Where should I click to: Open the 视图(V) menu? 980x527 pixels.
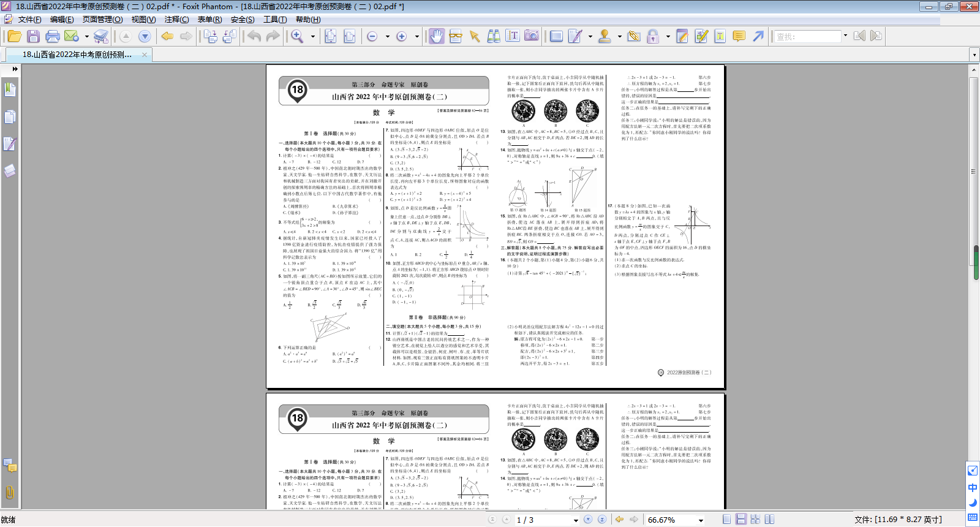pos(143,20)
